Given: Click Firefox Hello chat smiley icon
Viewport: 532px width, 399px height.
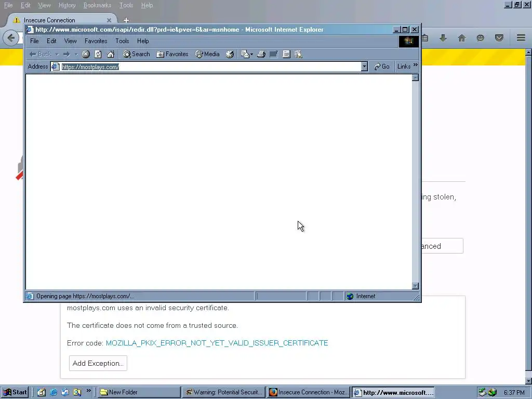Looking at the screenshot, I should (x=480, y=38).
